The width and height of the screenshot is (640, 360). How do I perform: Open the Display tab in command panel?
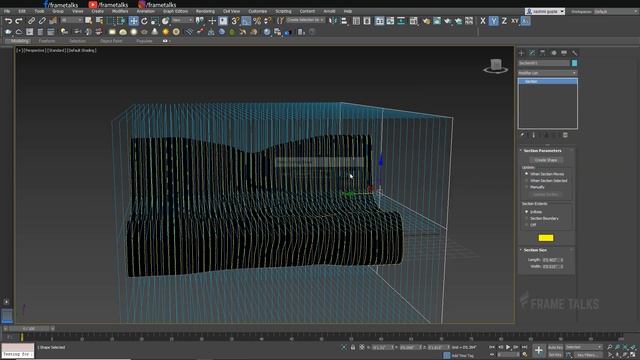tap(564, 53)
